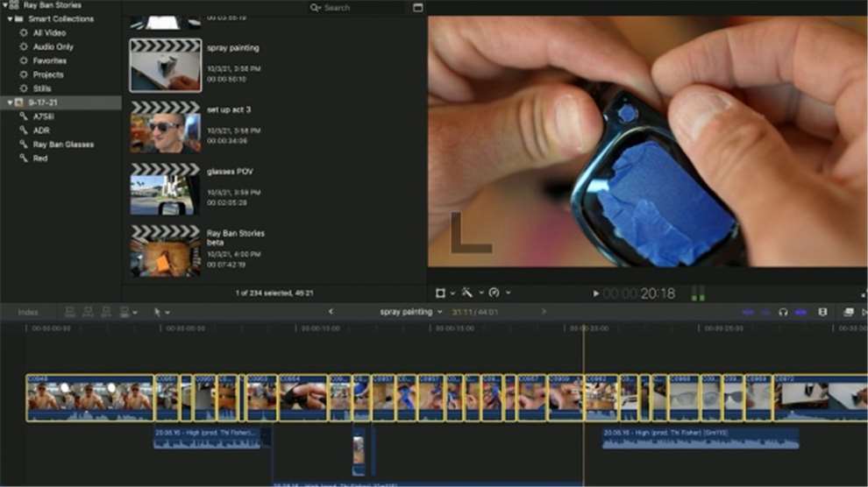
Task: Select the spray painting project thumbnail
Action: [x=166, y=65]
